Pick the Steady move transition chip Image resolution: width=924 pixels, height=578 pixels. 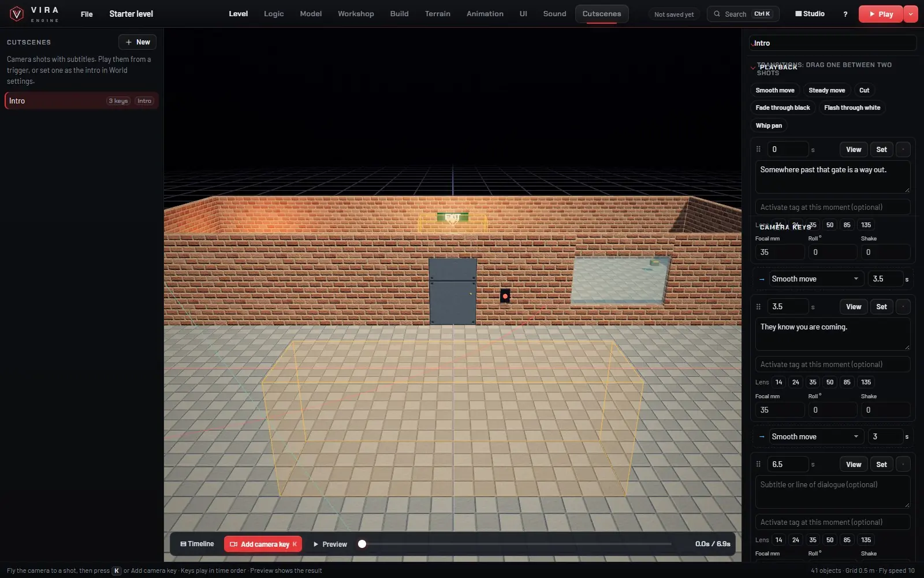click(x=826, y=90)
